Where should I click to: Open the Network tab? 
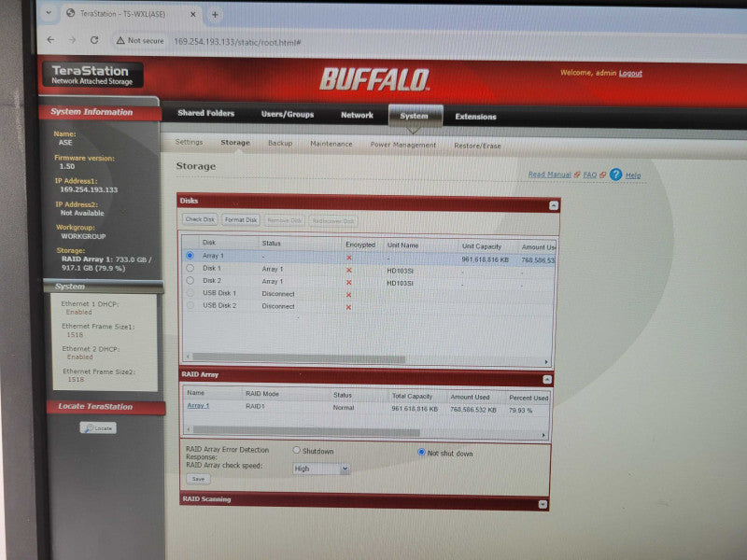tap(357, 115)
